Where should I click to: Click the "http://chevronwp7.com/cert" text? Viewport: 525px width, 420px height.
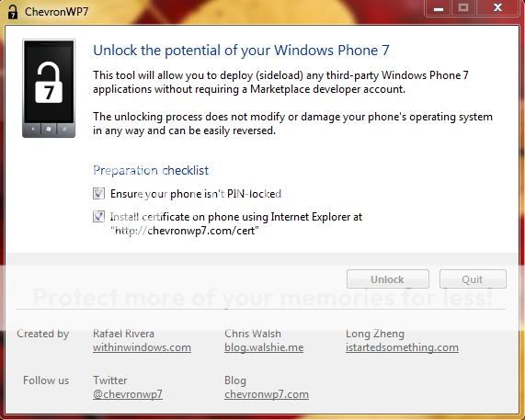tap(185, 231)
